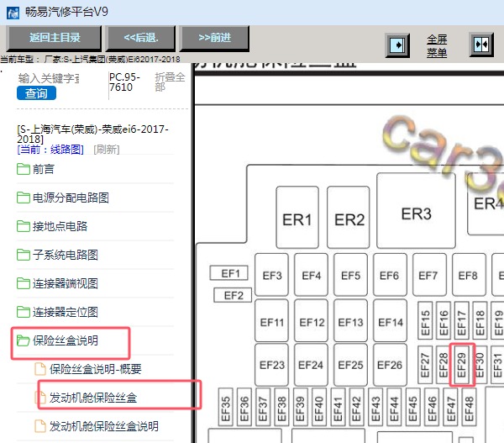
Task: Click the 折叠全部 collapse all link
Action: (x=170, y=82)
